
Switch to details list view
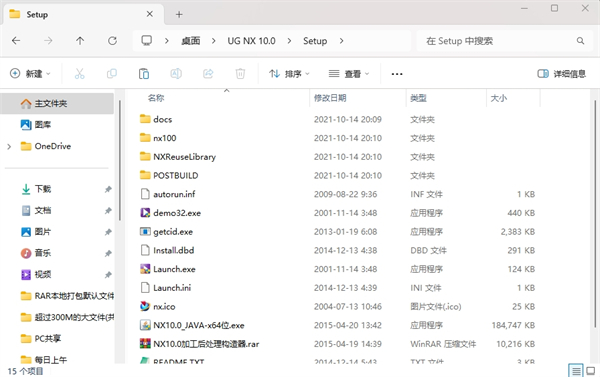pos(575,370)
